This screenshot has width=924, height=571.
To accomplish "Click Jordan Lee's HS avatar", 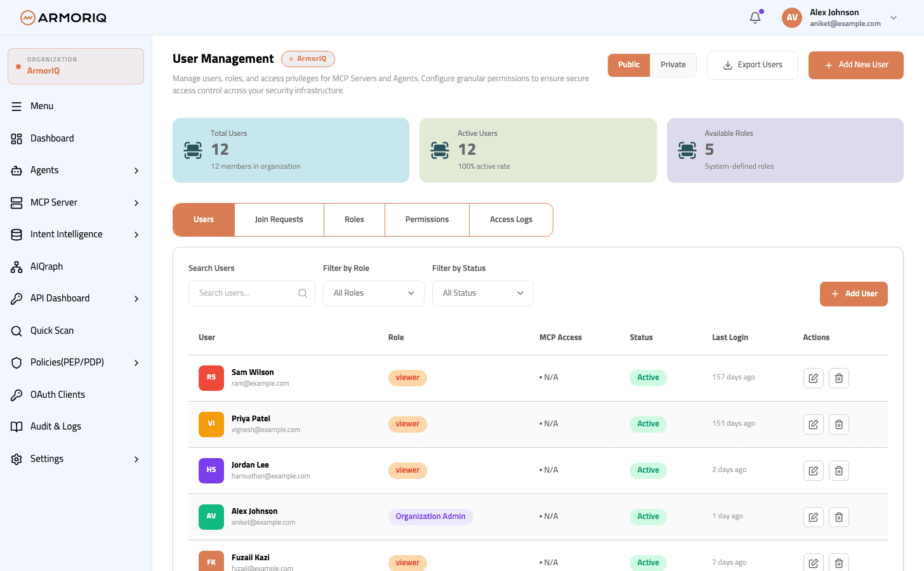I will pos(211,471).
